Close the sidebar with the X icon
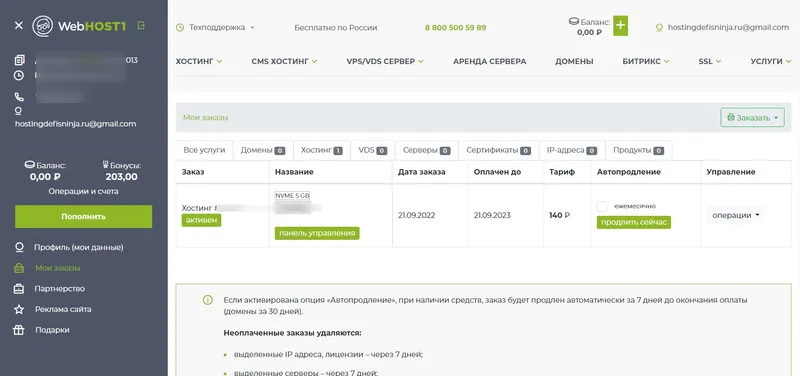Screen dimensions: 800x376 pyautogui.click(x=19, y=26)
